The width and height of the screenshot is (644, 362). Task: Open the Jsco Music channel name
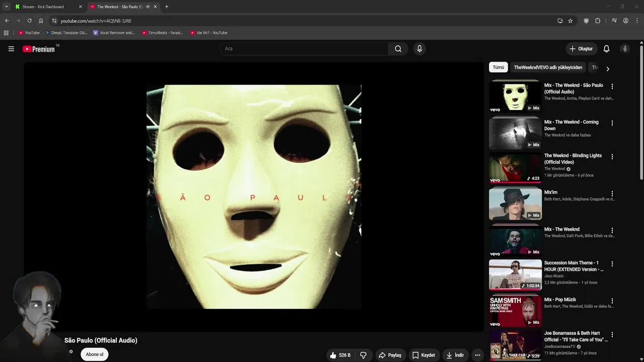(x=554, y=276)
